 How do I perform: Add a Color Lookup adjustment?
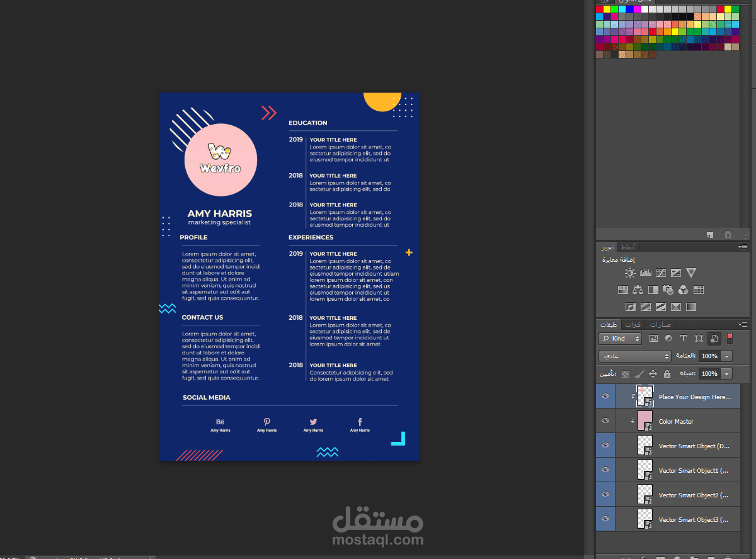coord(699,290)
